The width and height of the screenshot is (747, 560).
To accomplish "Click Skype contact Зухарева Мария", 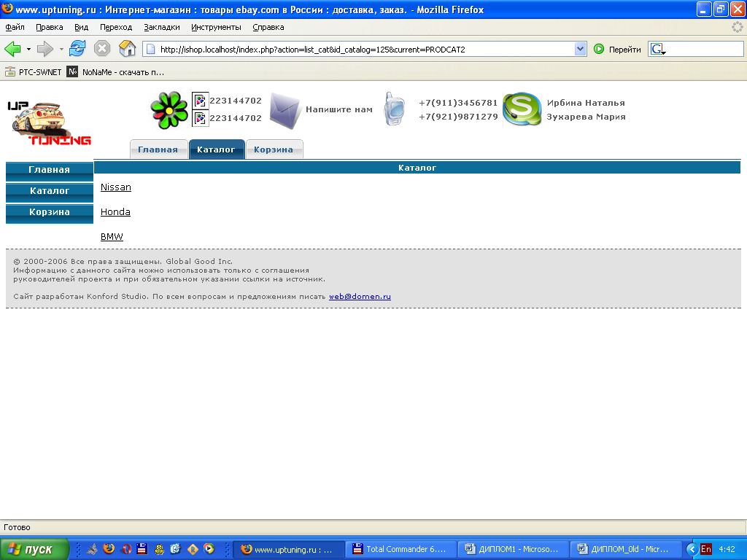I will tap(586, 117).
